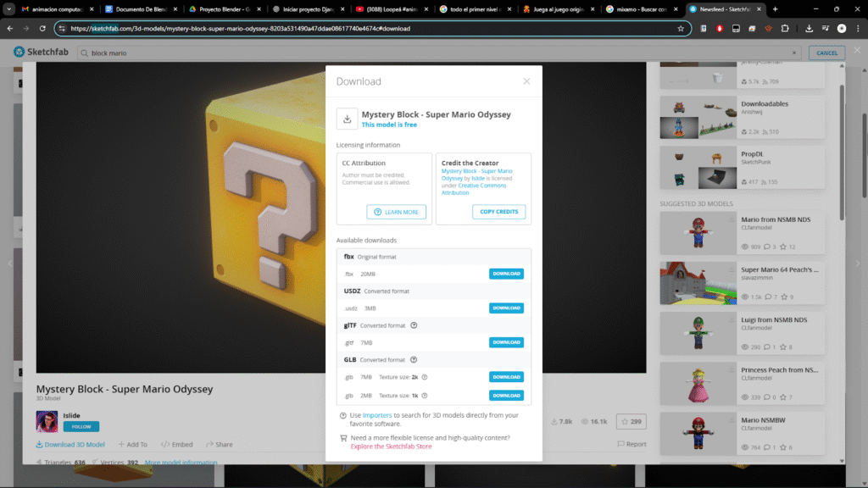Switch to the Proyecto Blender tab

coord(223,8)
